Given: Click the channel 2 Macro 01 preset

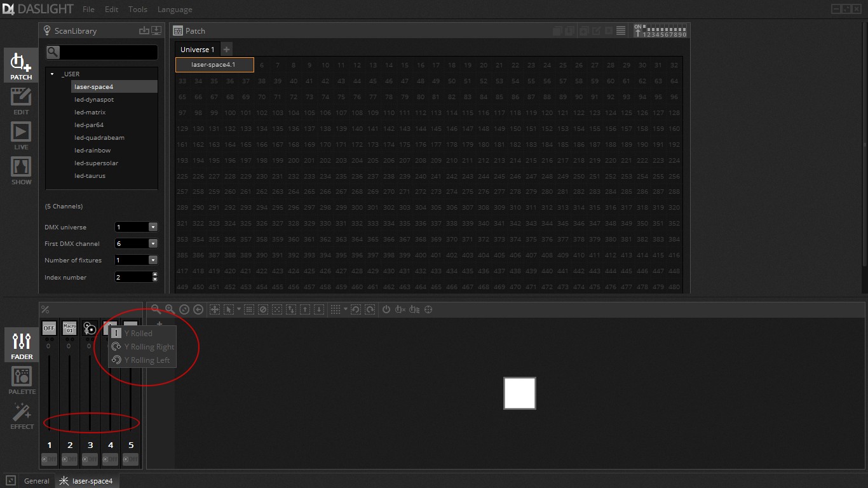Looking at the screenshot, I should tap(69, 328).
